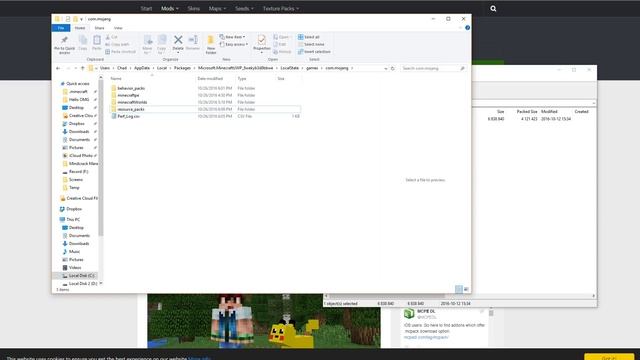Screen dimensions: 640x360
Task: Open address bar history dropdown
Action: click(x=386, y=69)
